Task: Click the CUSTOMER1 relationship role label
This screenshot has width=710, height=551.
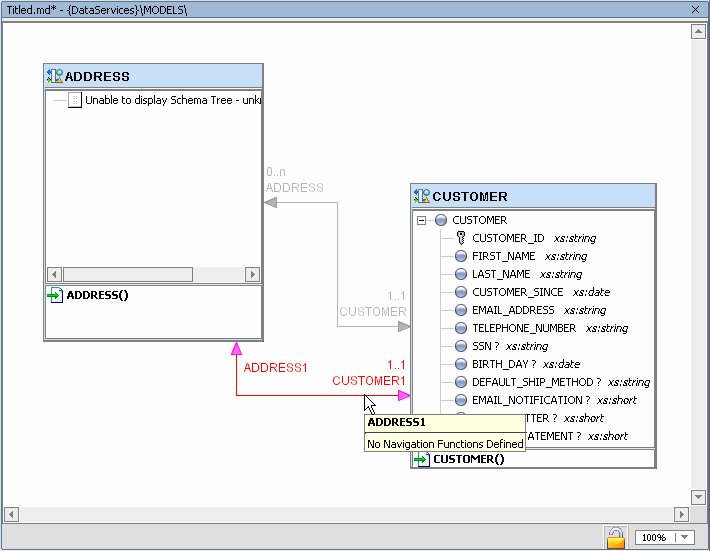Action: [368, 381]
